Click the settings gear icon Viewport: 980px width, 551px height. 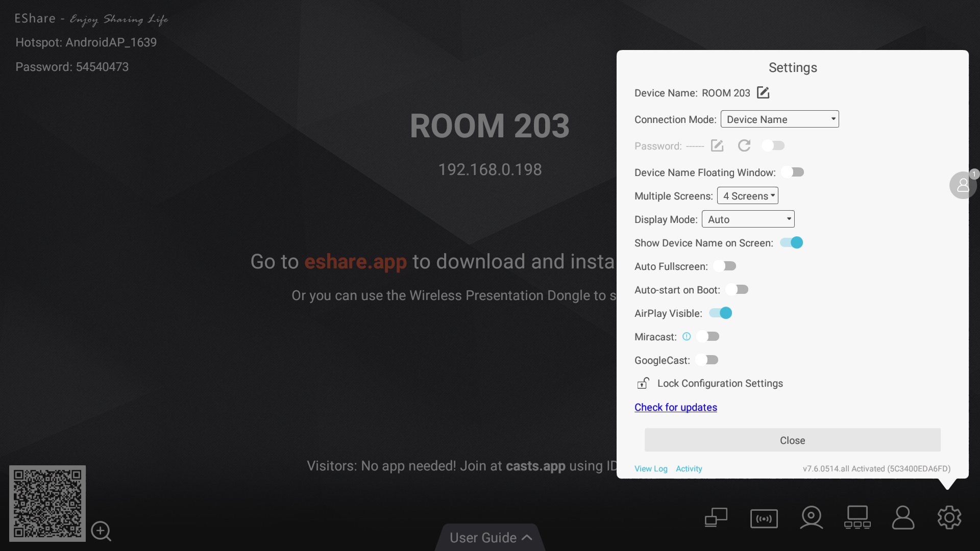pos(949,518)
